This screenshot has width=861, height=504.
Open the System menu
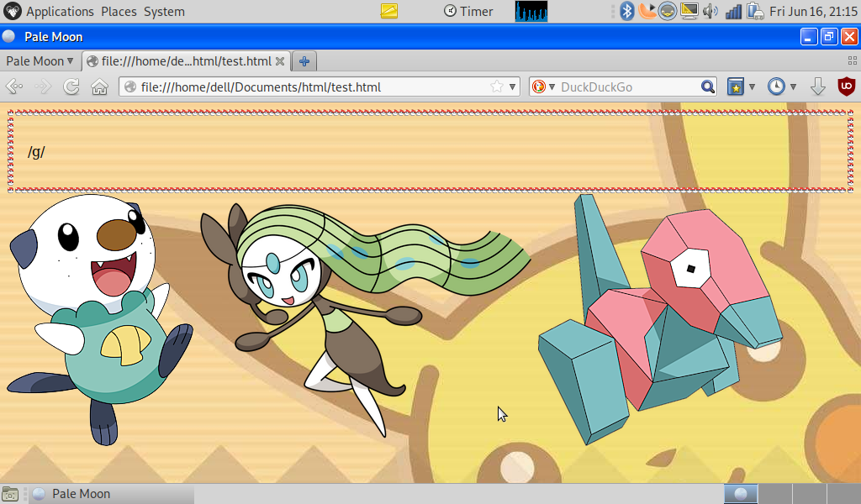point(164,11)
